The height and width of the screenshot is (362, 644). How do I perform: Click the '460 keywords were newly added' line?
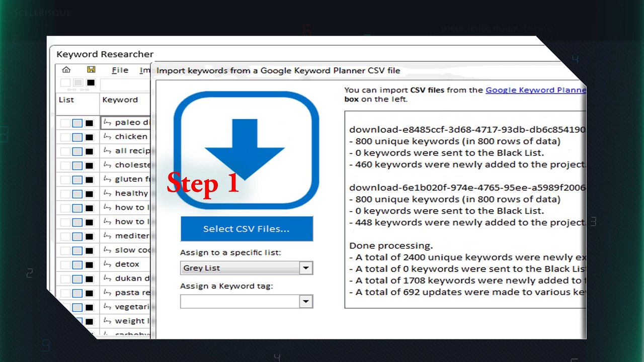pyautogui.click(x=467, y=164)
